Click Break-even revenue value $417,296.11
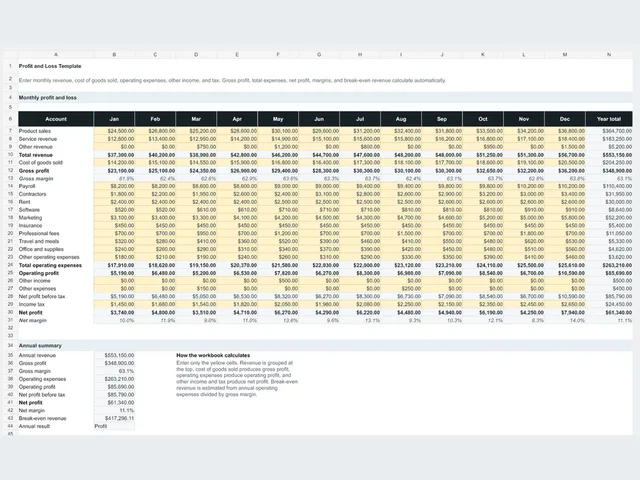The width and height of the screenshot is (640, 480). coord(114,418)
